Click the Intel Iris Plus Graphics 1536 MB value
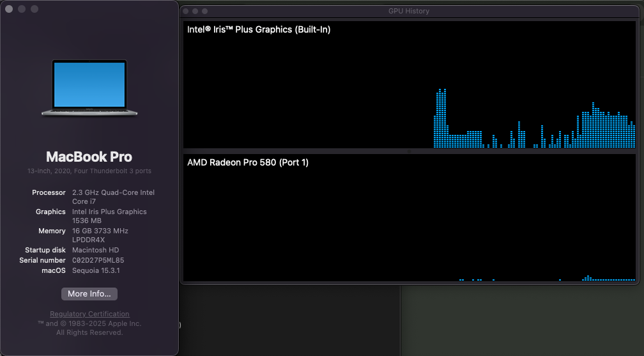Screen dimensions: 644x356 109,216
